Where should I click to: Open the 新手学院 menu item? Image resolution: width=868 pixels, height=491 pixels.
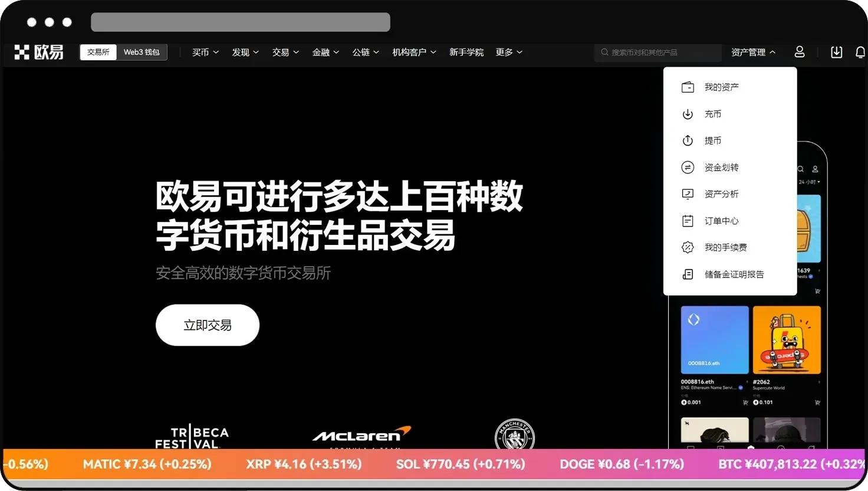pos(466,52)
